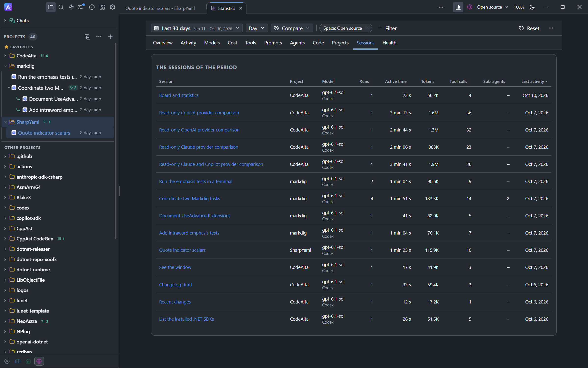Collapse the SharpYaml project
The width and height of the screenshot is (588, 368).
pos(5,122)
